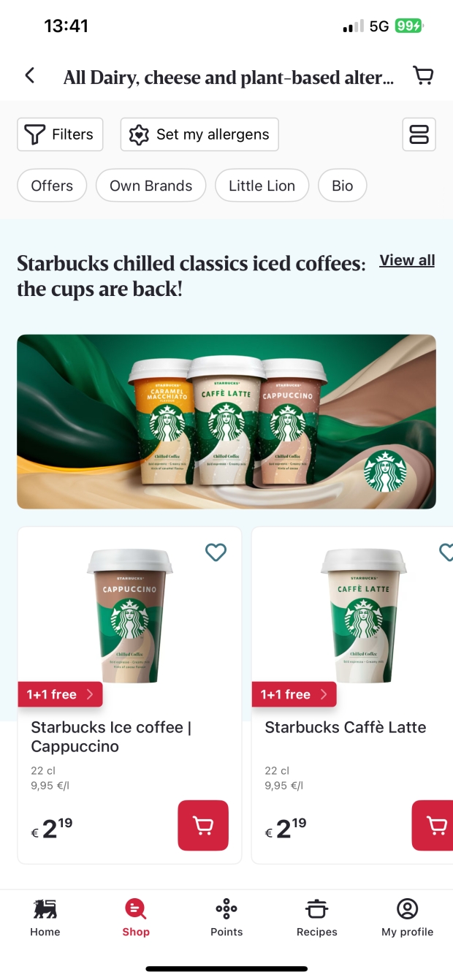
Task: Enable the Little Lion filter chip
Action: click(262, 186)
